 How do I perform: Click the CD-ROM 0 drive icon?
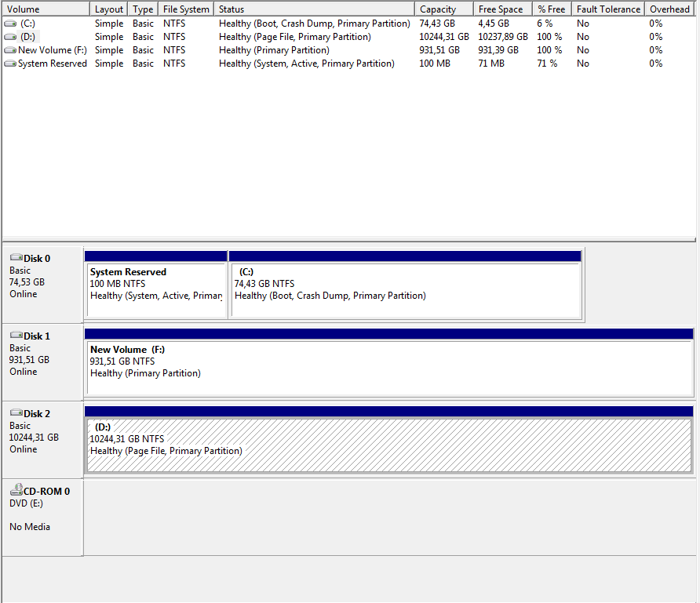16,491
